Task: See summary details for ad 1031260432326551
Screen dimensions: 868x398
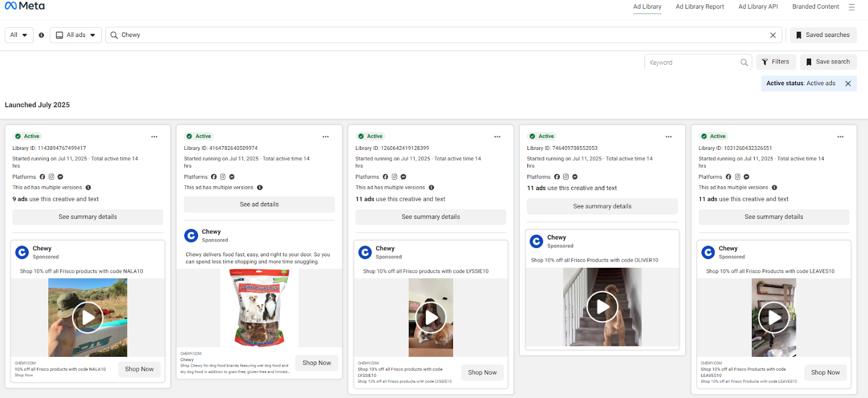Action: pos(774,217)
